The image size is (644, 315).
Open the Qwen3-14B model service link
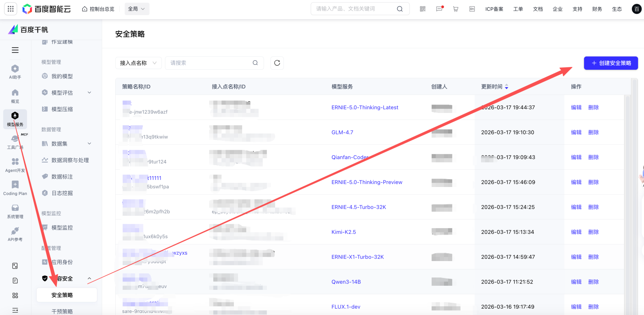tap(346, 282)
